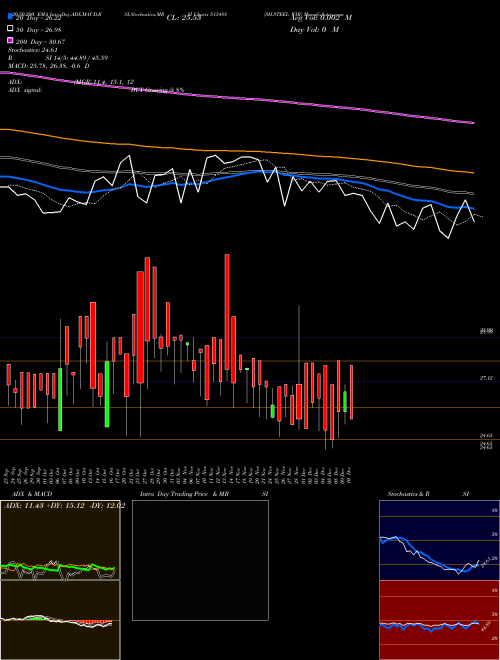
Task: Click the magenta 200 Day legend swatch
Action: pos(11,41)
